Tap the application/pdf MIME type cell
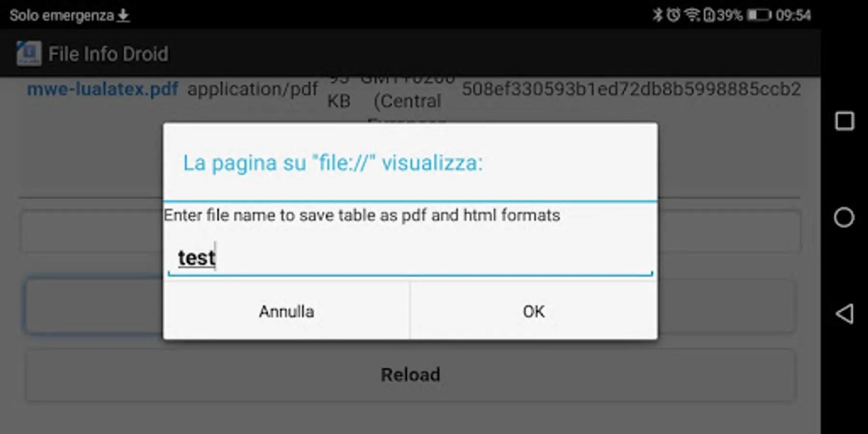The width and height of the screenshot is (868, 434). (253, 89)
